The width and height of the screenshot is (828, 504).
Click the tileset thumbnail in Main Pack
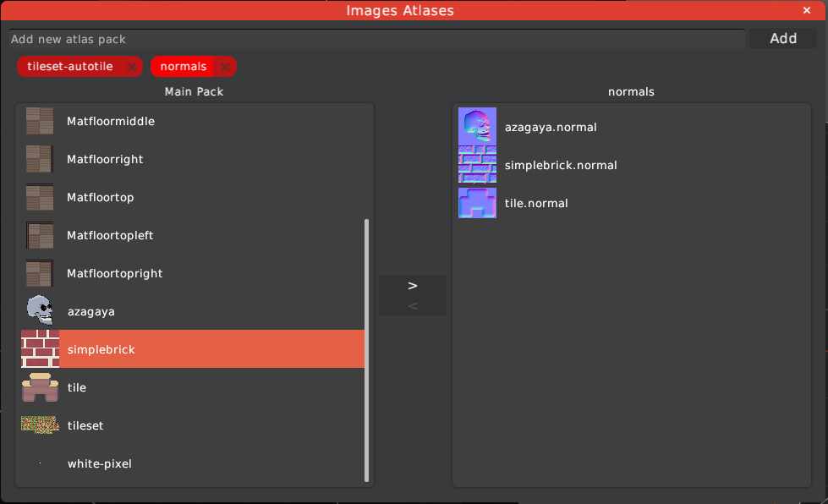click(x=40, y=425)
